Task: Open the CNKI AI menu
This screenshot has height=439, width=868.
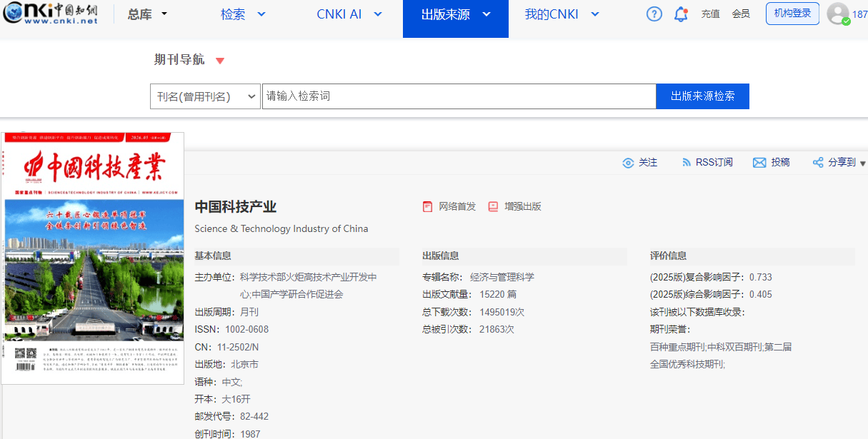Action: (x=339, y=14)
